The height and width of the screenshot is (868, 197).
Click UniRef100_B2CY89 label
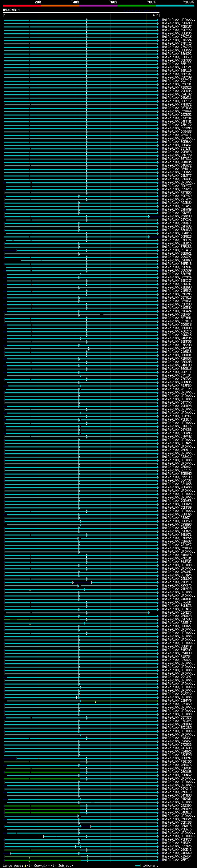tap(177, 78)
